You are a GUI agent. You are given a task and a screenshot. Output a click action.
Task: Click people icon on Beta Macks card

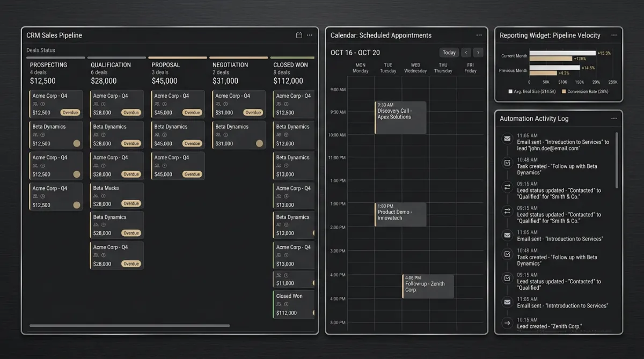pos(96,196)
